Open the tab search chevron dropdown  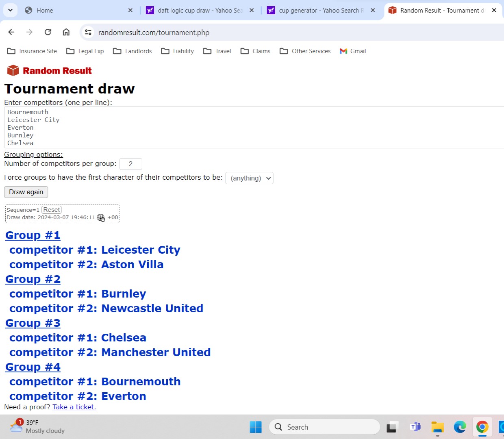[x=10, y=10]
